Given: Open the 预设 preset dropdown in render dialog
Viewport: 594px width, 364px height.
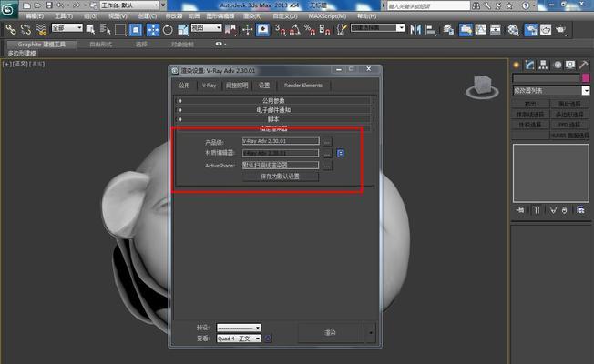Looking at the screenshot, I should click(239, 328).
